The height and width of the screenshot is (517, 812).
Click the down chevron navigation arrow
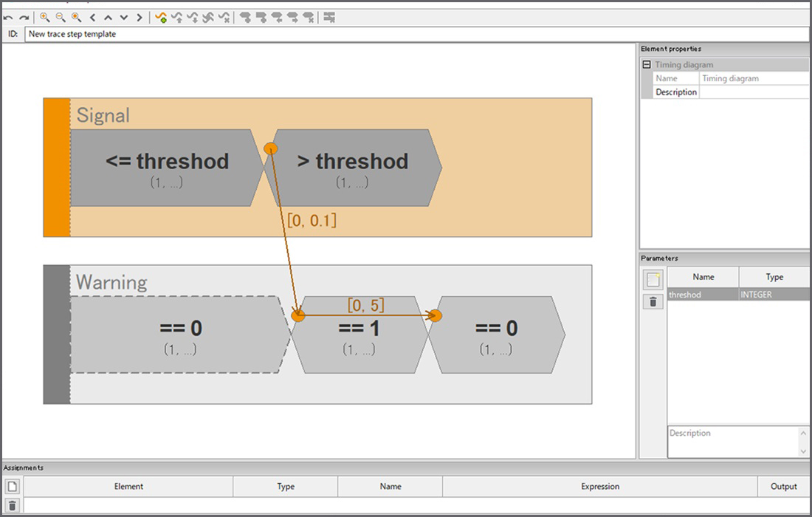click(x=123, y=17)
